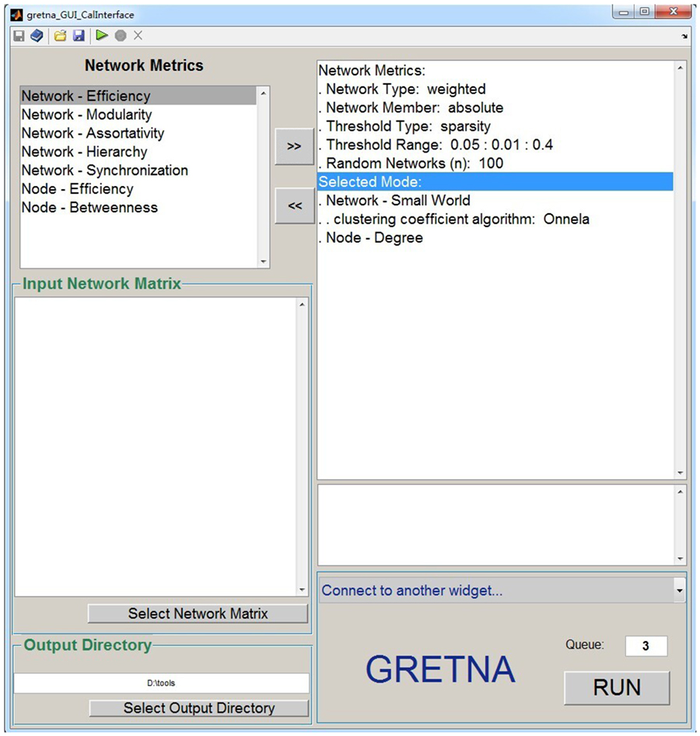Screen dimensions: 700x736
Task: Click the blue floppy save configuration icon
Action: click(x=79, y=36)
